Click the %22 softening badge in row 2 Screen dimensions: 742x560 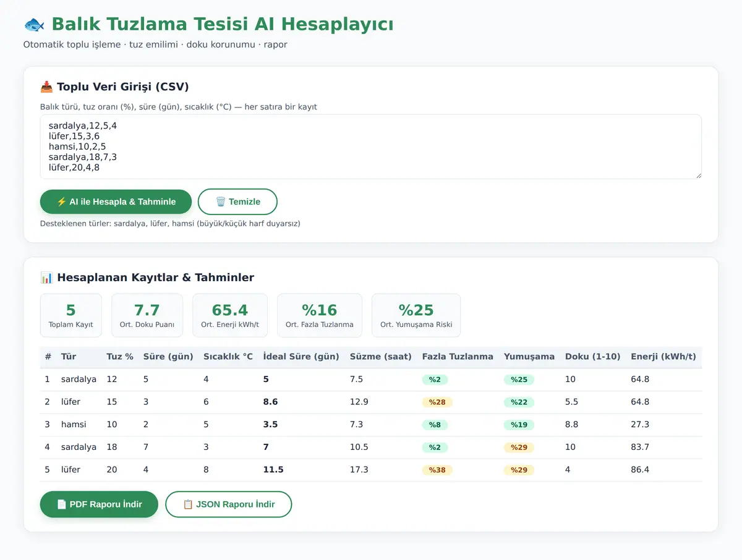coord(519,402)
